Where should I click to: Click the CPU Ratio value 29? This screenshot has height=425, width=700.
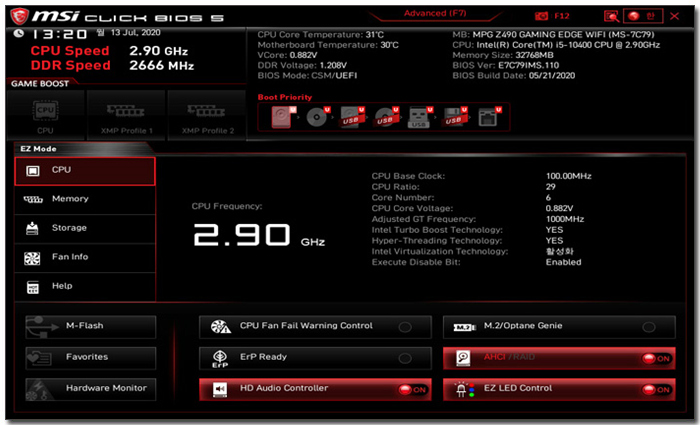[x=550, y=187]
